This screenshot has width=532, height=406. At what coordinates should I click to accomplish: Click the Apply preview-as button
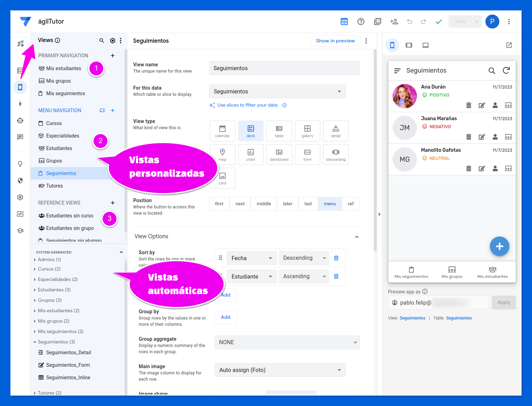click(504, 303)
